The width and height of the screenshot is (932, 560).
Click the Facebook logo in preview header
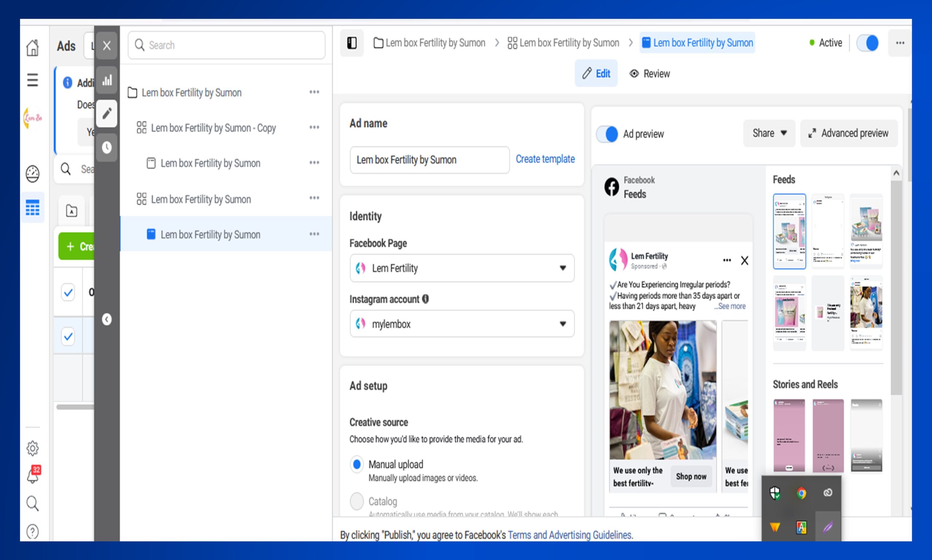tap(612, 187)
